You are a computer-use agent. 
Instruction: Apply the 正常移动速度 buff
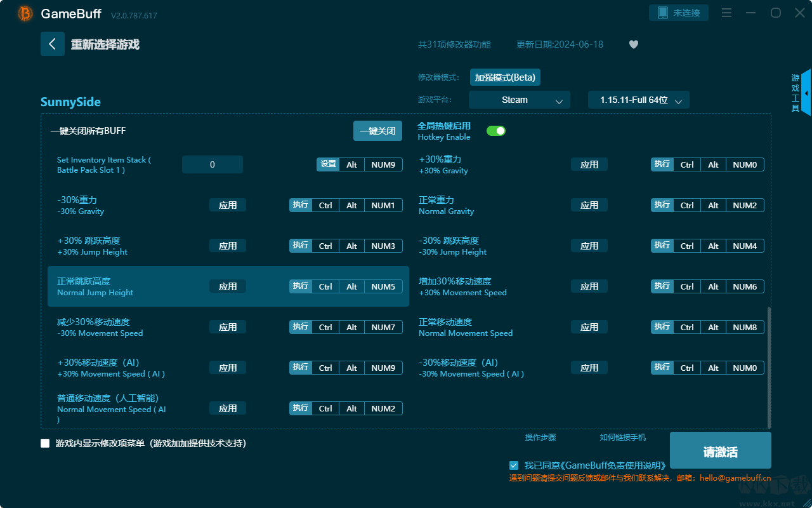tap(589, 327)
